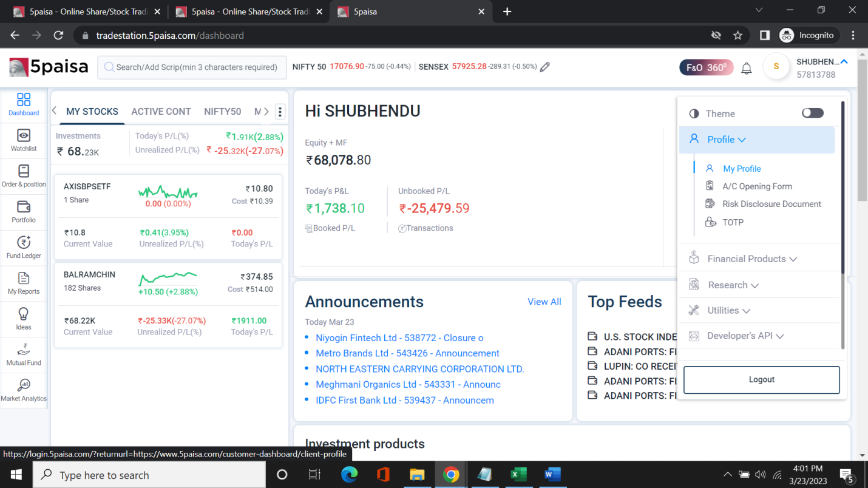
Task: Open Chrome from the Windows taskbar
Action: tap(450, 475)
